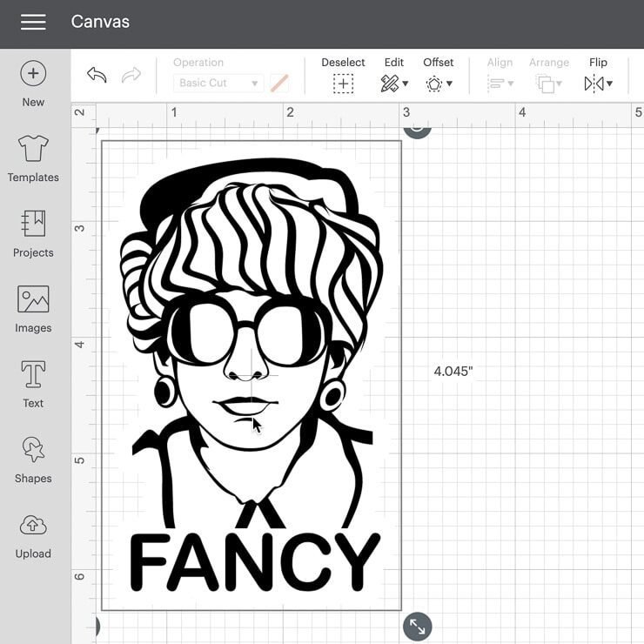Open the Align menu
The height and width of the screenshot is (644, 644).
click(500, 84)
